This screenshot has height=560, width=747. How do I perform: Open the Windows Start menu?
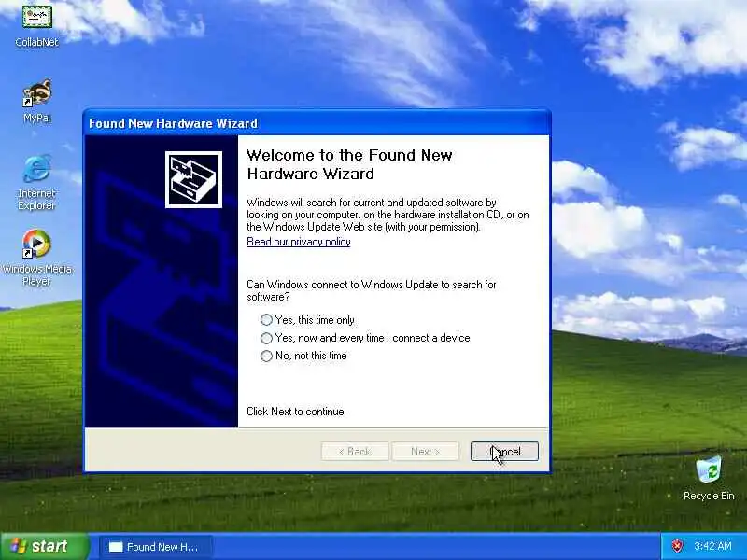pyautogui.click(x=44, y=546)
